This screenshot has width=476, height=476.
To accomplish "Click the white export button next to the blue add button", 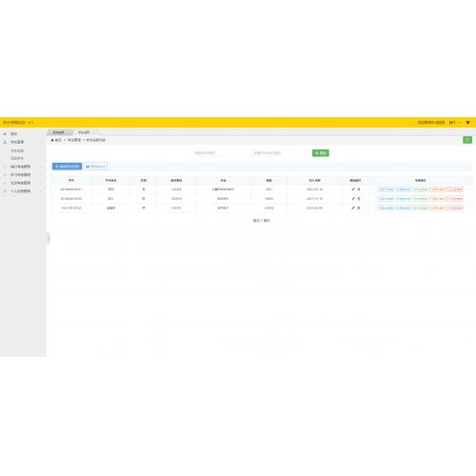I will 95,167.
